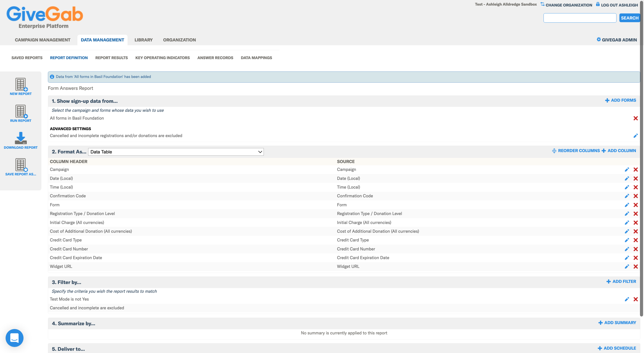Delete the Time (Local) column

click(x=635, y=187)
